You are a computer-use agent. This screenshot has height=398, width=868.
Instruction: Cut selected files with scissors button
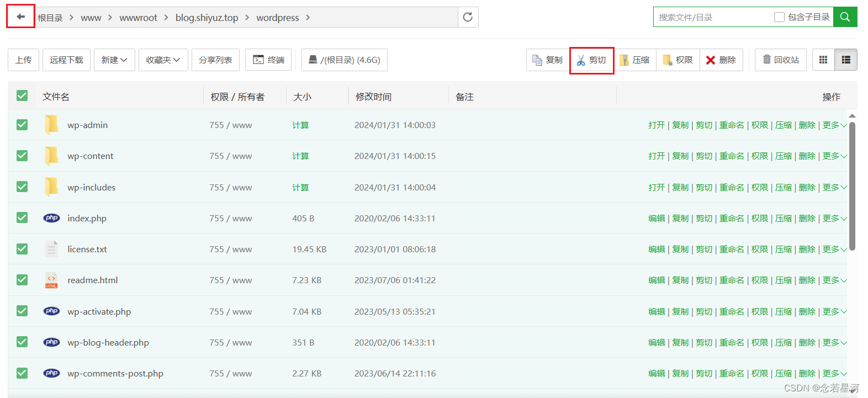pyautogui.click(x=591, y=60)
